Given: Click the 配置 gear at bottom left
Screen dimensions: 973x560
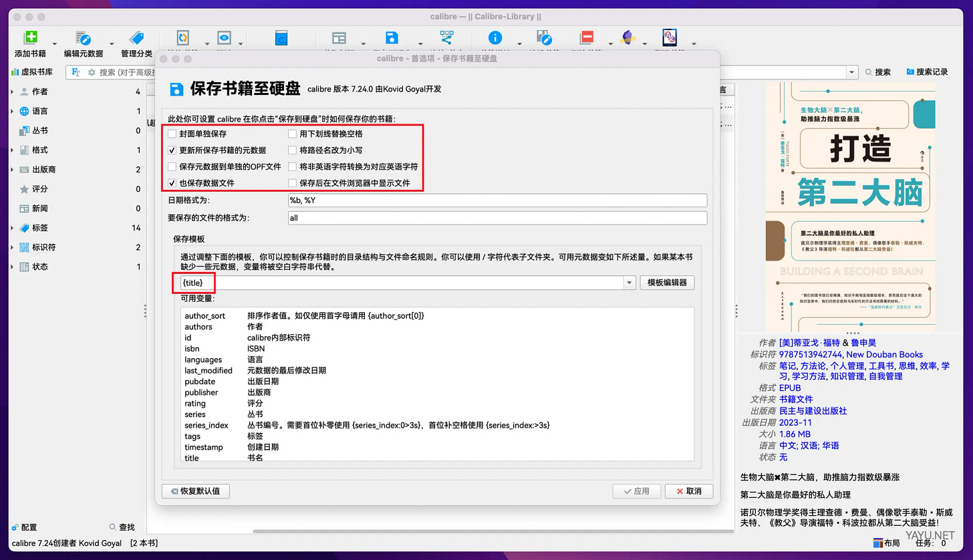Looking at the screenshot, I should click(25, 527).
